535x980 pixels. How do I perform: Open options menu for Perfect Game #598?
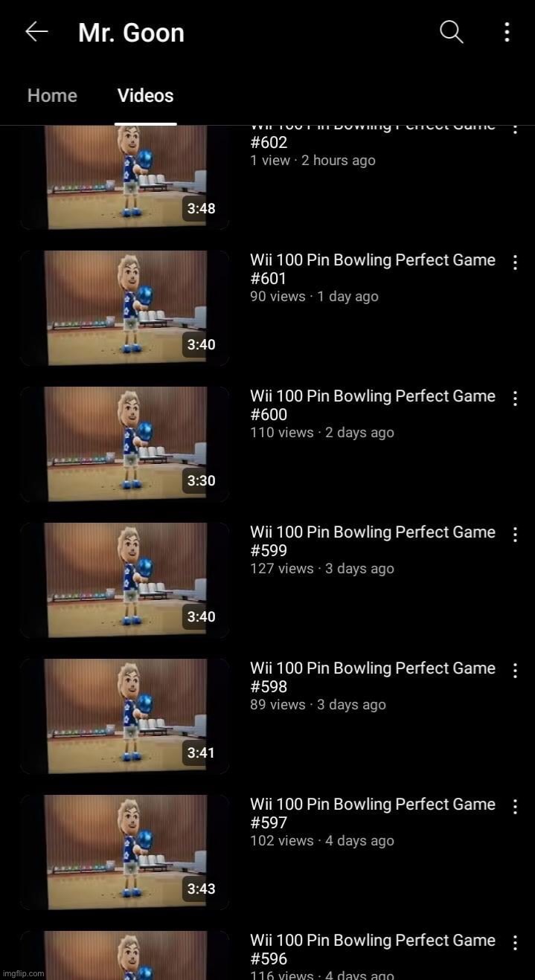point(514,671)
